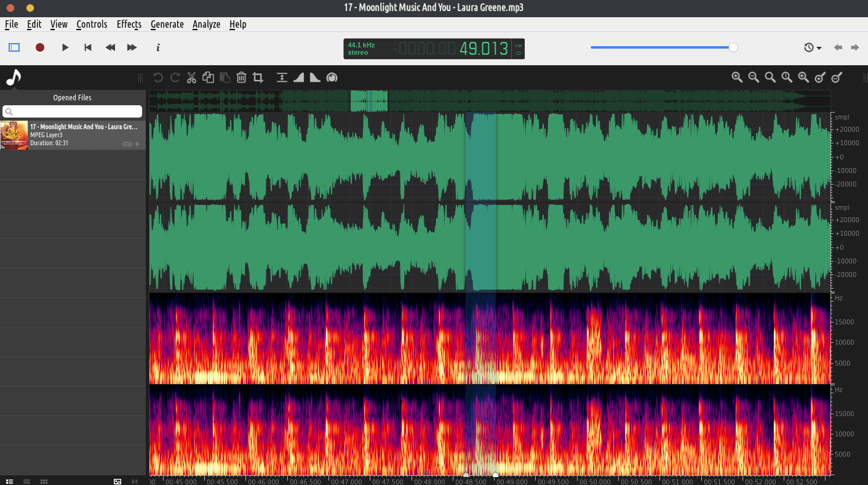Open the View menu
The image size is (868, 485).
59,25
